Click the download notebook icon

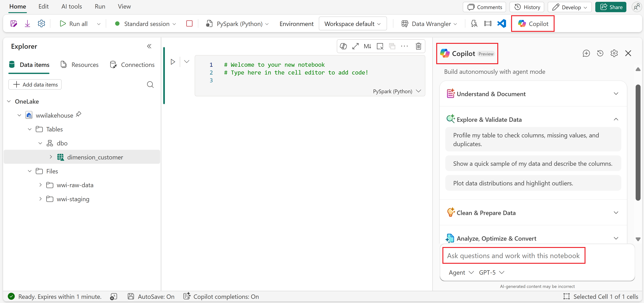27,24
